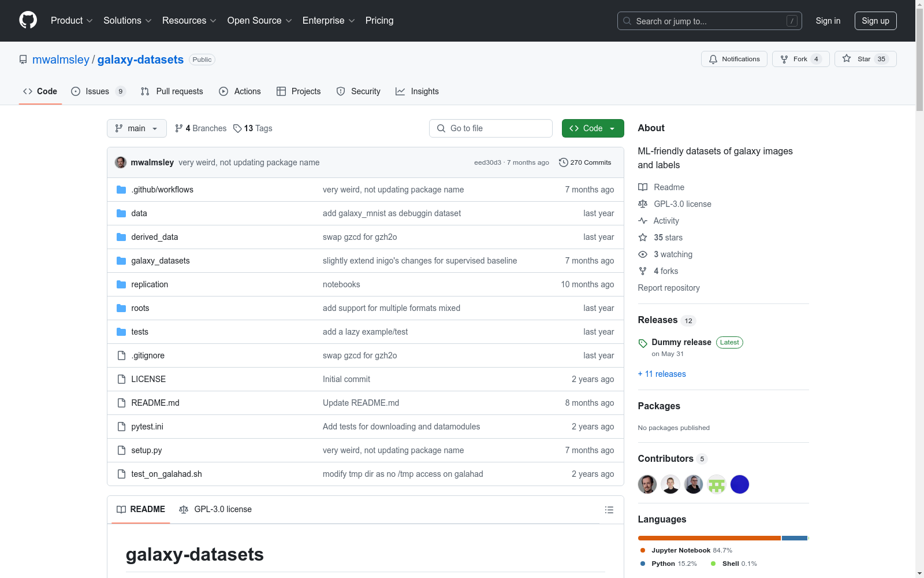Expand the Open Source menu
924x578 pixels.
click(260, 21)
